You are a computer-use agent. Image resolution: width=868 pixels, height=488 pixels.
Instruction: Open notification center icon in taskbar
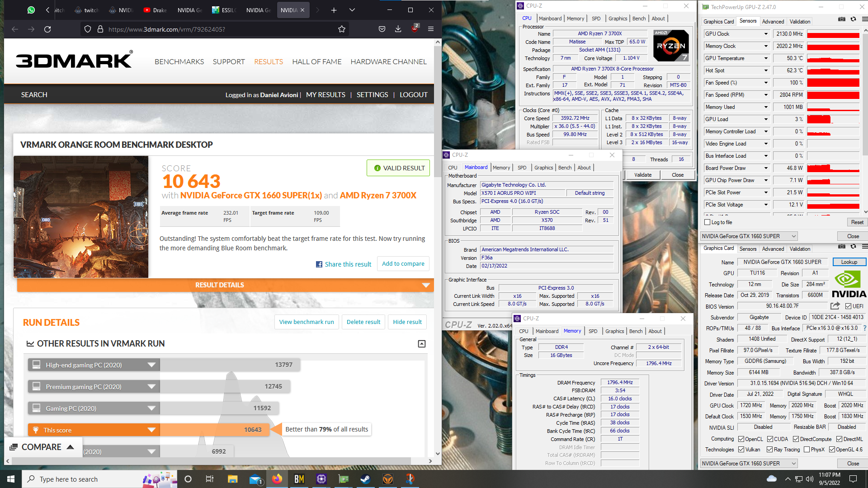click(x=853, y=479)
